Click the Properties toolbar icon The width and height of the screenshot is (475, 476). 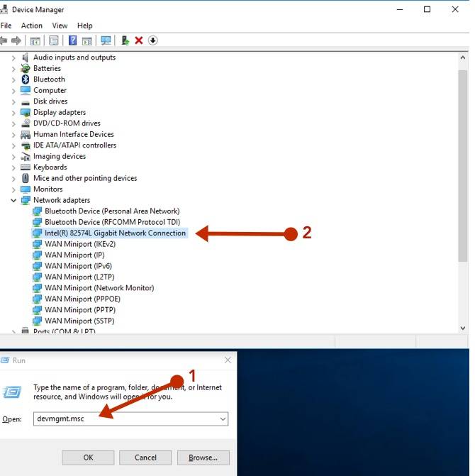pos(54,40)
